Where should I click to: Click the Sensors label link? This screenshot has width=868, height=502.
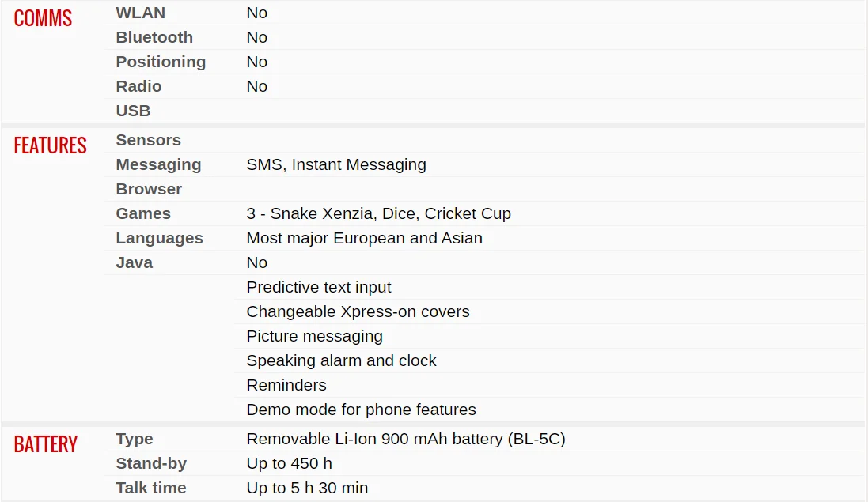tap(148, 140)
